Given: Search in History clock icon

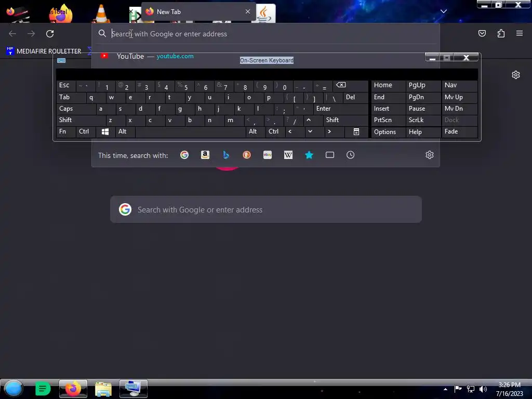Looking at the screenshot, I should (351, 155).
